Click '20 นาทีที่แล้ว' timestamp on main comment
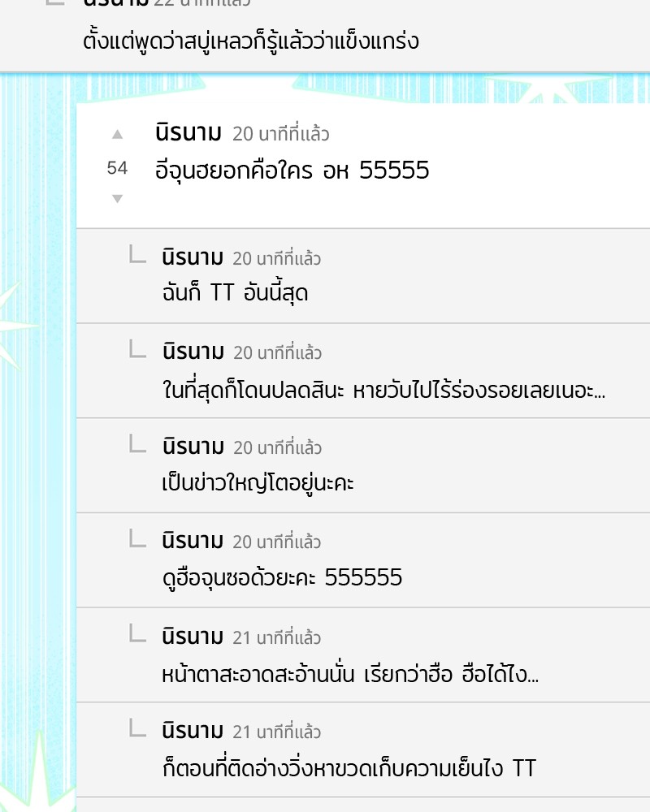 pos(281,134)
